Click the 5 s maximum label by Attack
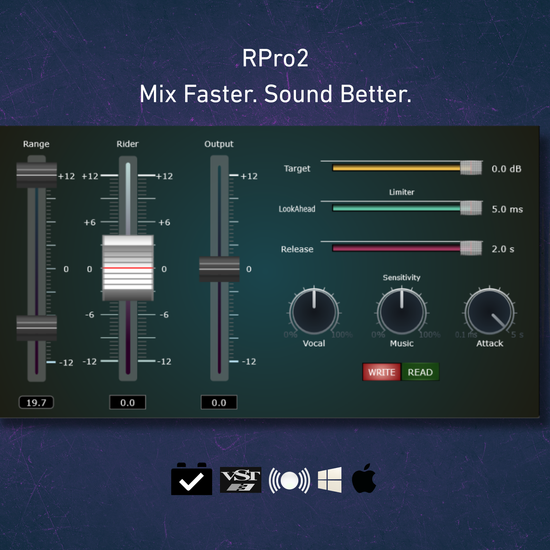The image size is (550, 550). (517, 335)
